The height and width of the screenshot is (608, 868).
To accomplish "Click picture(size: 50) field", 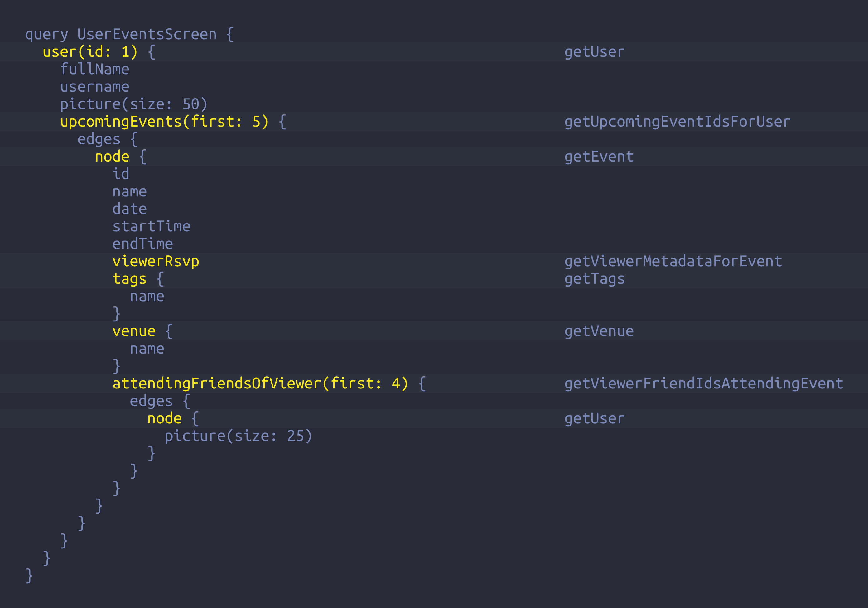I will [133, 104].
